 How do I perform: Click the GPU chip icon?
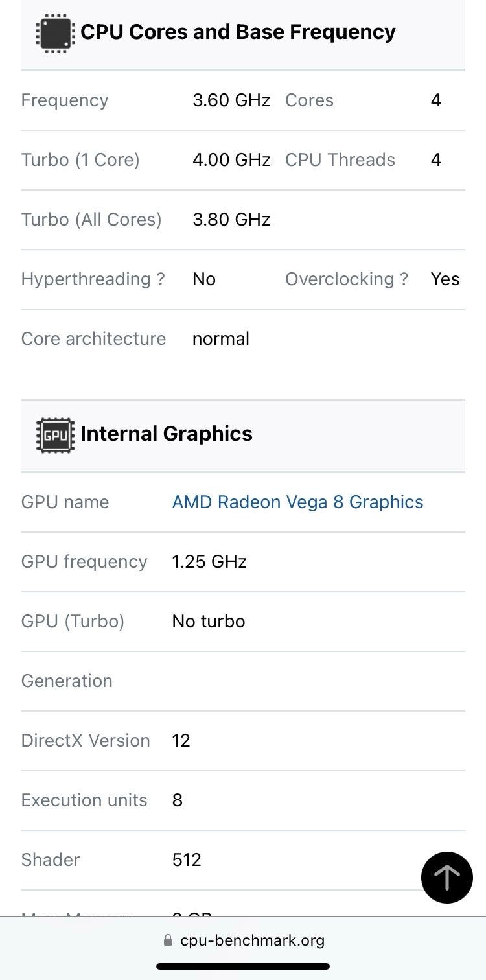click(55, 434)
